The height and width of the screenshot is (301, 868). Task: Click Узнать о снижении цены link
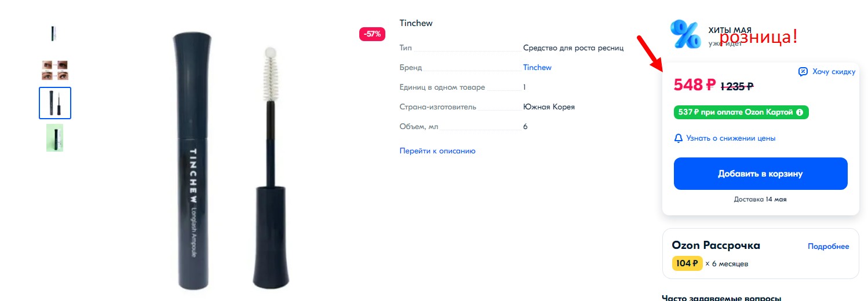pos(731,138)
